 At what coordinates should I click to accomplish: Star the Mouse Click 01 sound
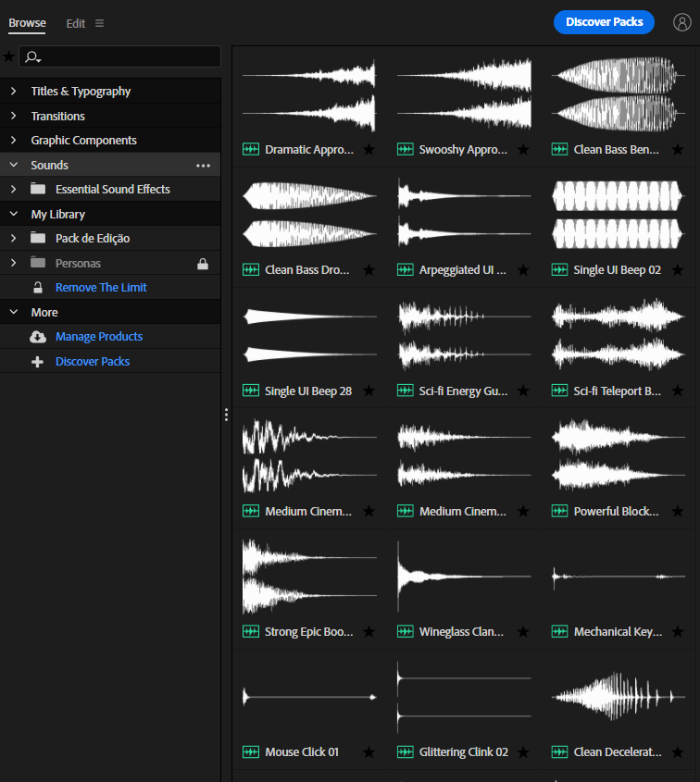[369, 752]
